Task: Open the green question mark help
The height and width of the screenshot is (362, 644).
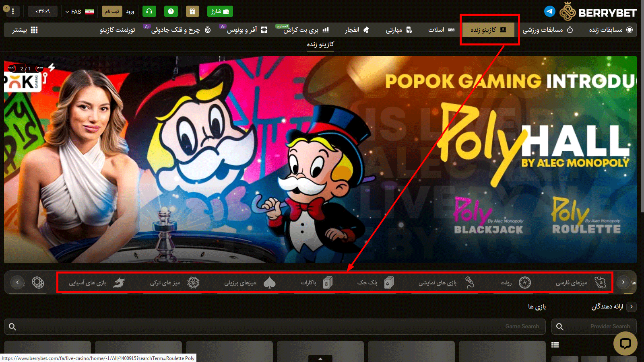Action: (x=171, y=11)
